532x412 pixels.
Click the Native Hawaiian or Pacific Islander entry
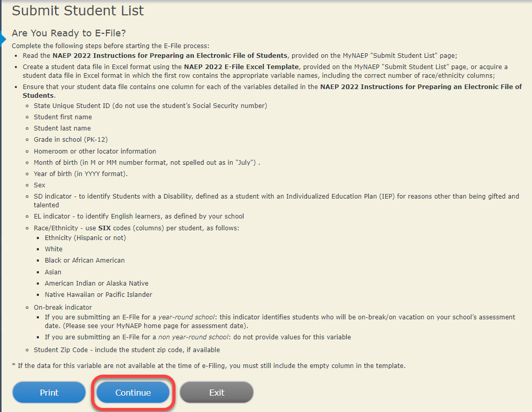98,294
